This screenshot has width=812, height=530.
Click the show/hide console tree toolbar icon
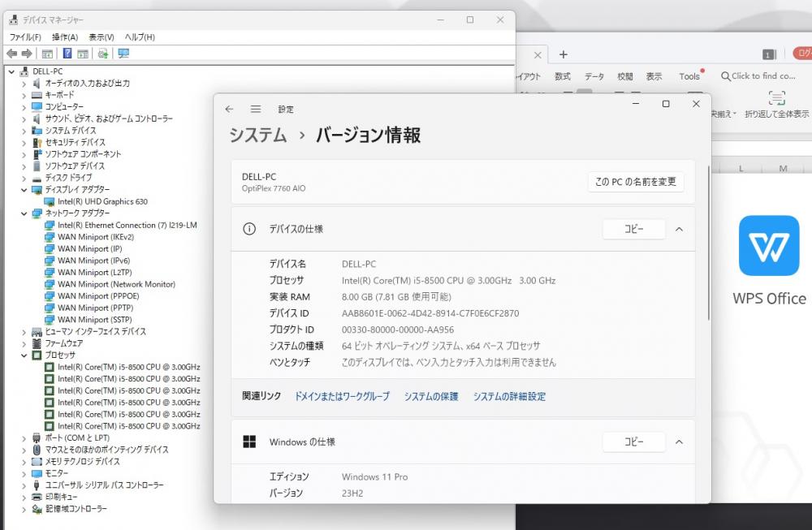click(x=47, y=54)
